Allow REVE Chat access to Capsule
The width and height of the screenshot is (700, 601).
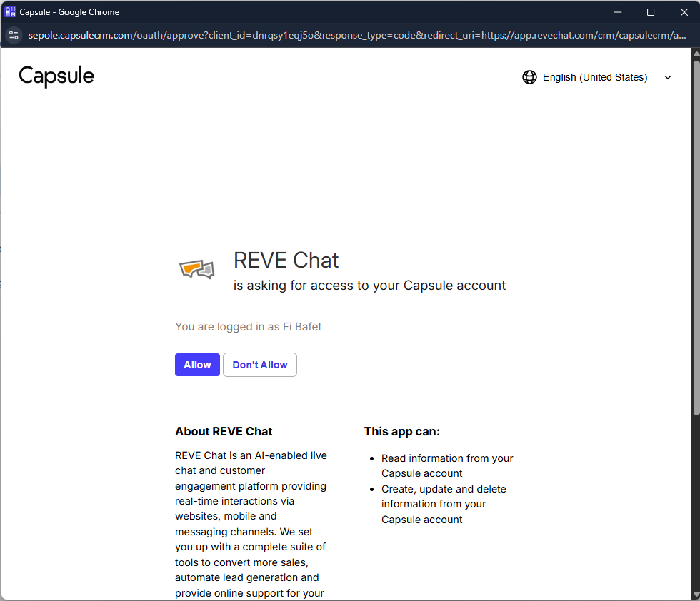point(197,365)
